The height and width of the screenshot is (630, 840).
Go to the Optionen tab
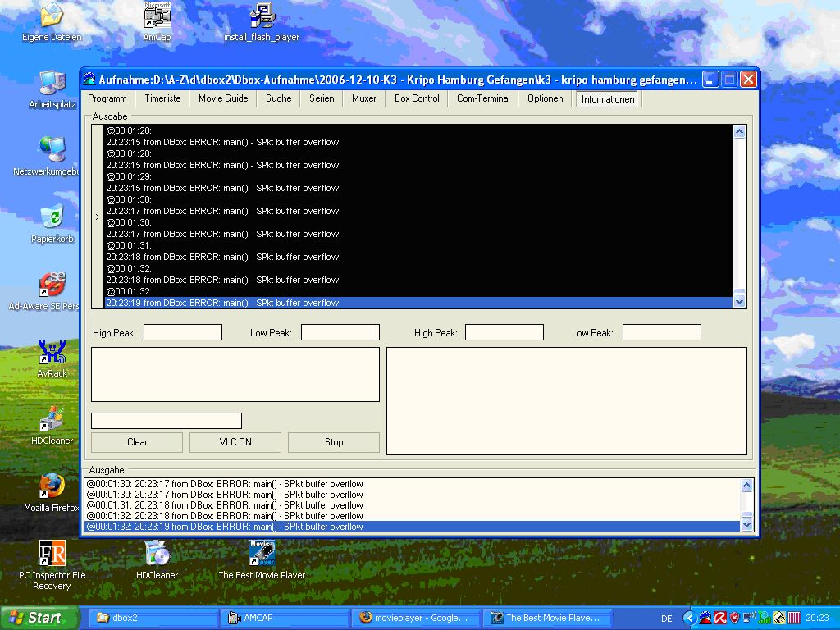pyautogui.click(x=546, y=98)
